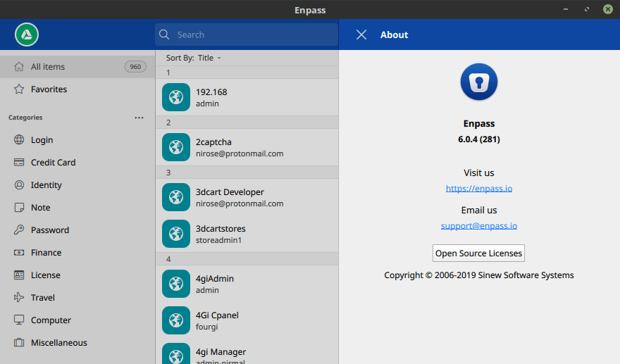Select the Miscellaneous category

[77, 342]
